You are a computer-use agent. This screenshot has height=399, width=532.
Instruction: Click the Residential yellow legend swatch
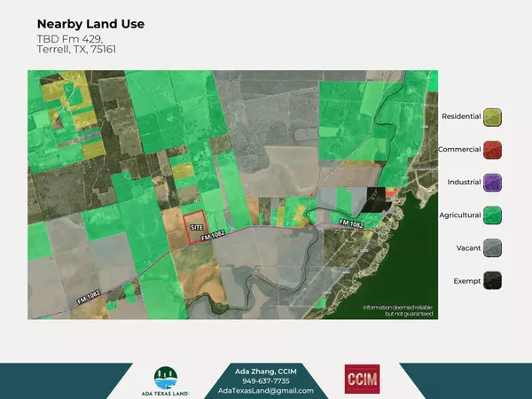pos(494,117)
